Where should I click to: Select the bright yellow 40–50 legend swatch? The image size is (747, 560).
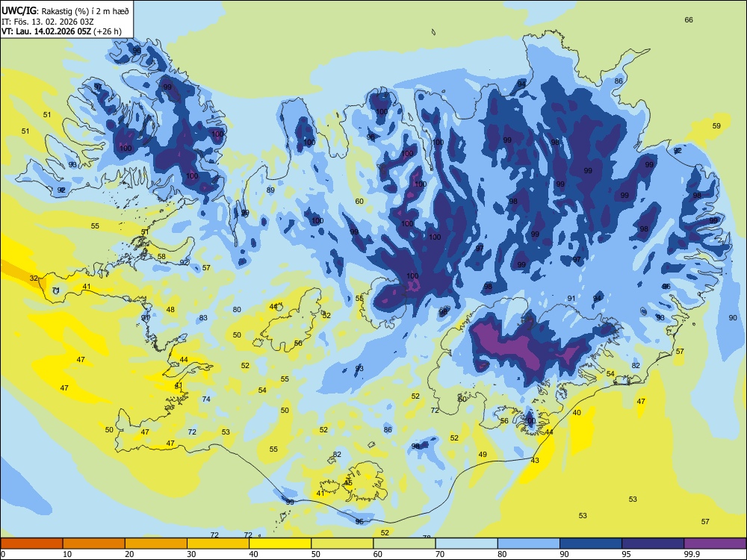click(x=280, y=544)
